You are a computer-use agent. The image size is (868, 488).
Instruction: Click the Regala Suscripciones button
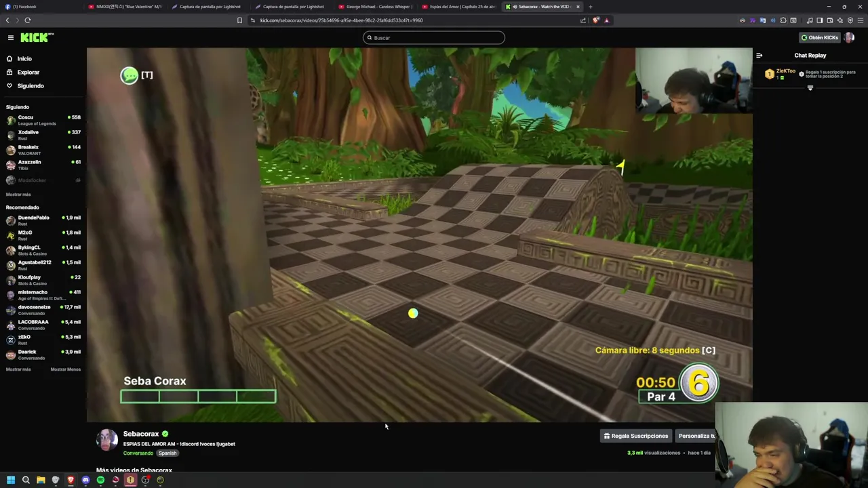click(x=636, y=436)
